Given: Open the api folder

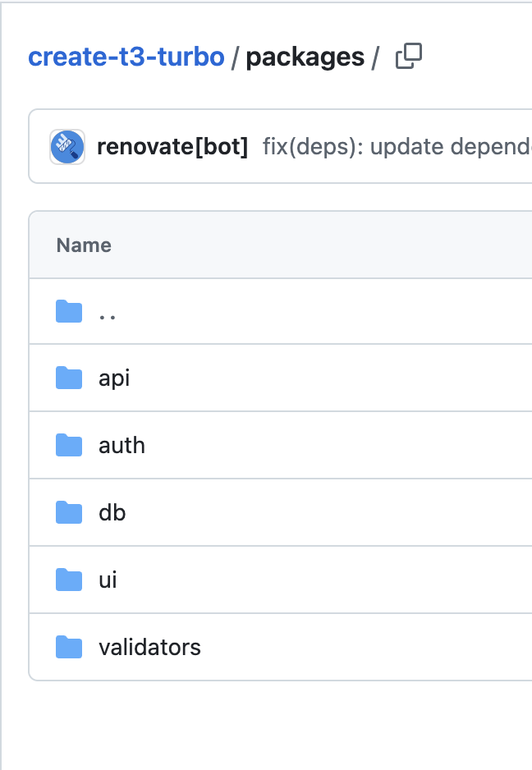Looking at the screenshot, I should click(x=114, y=378).
